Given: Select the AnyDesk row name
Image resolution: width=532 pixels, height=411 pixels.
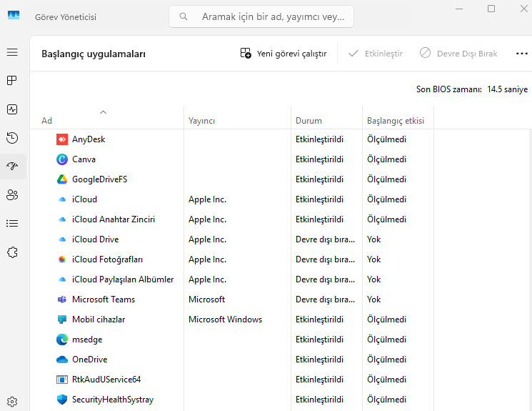Looking at the screenshot, I should point(89,139).
